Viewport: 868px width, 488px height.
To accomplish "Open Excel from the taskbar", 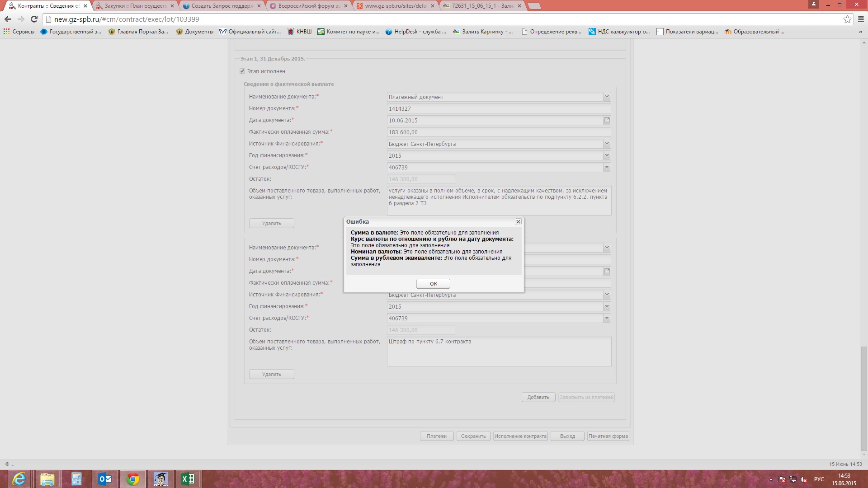I will coord(188,479).
